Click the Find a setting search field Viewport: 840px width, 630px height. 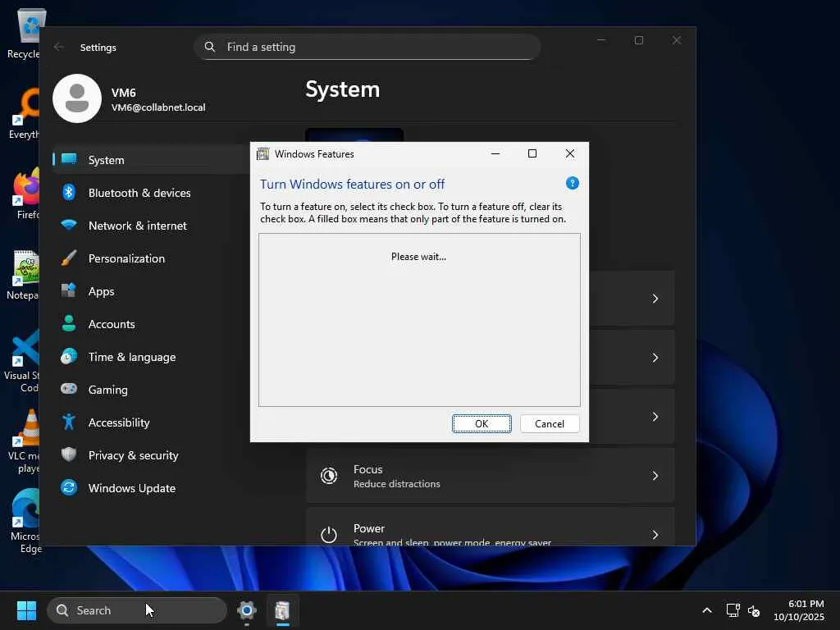tap(367, 47)
